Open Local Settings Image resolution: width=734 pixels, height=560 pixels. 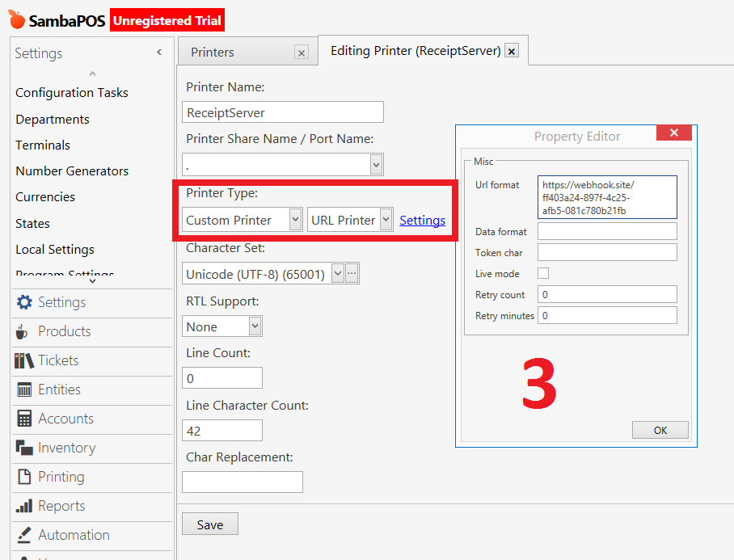tap(55, 250)
